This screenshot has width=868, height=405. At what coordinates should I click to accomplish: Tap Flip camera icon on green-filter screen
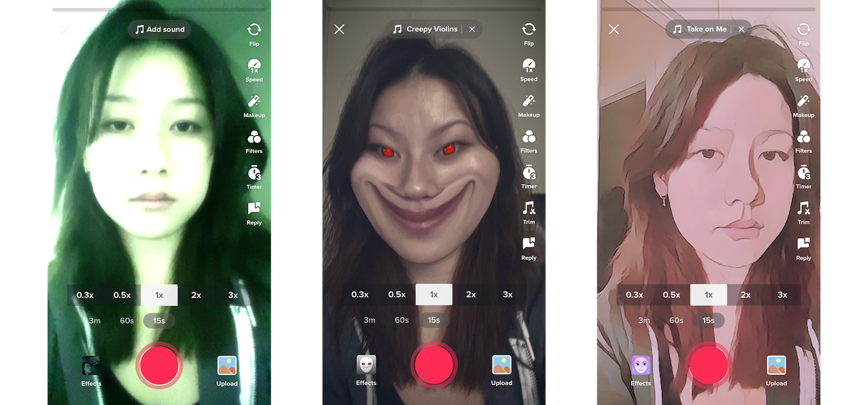click(x=254, y=30)
